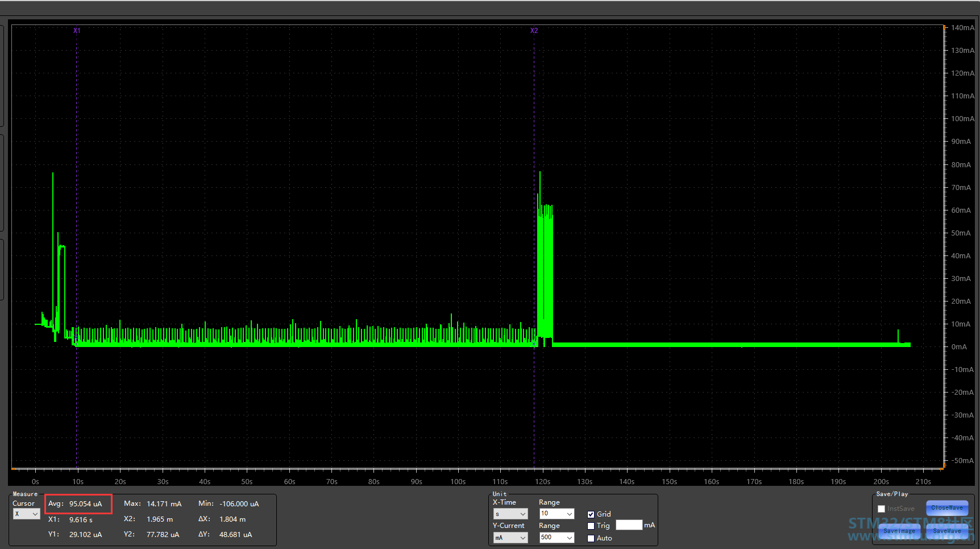Enable the Trig checkbox
The width and height of the screenshot is (980, 549).
(591, 526)
